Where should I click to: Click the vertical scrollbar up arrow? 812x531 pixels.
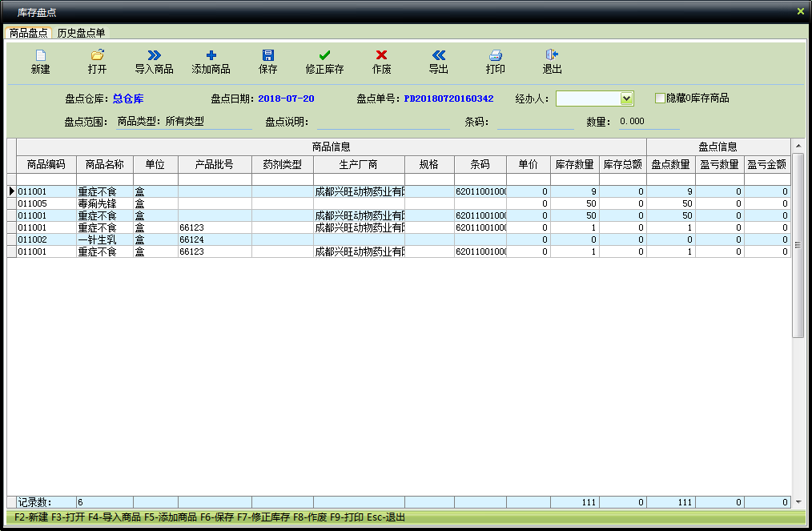[x=798, y=146]
